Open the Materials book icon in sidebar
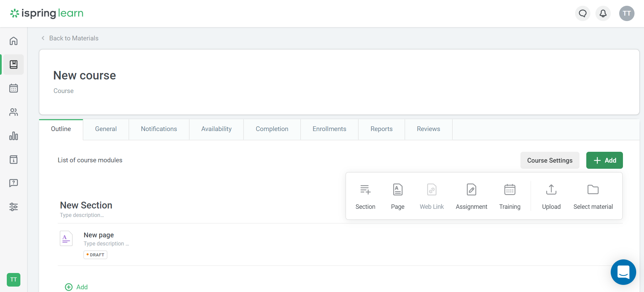 (x=14, y=65)
